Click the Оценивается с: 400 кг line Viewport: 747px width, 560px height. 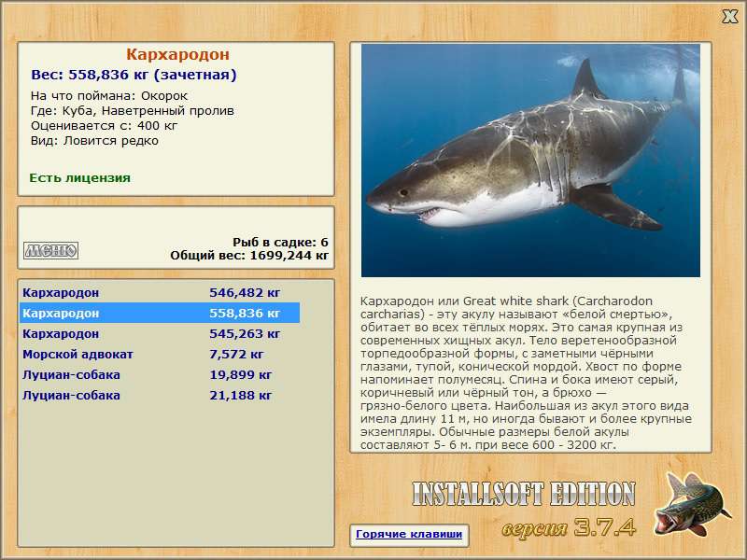point(105,126)
